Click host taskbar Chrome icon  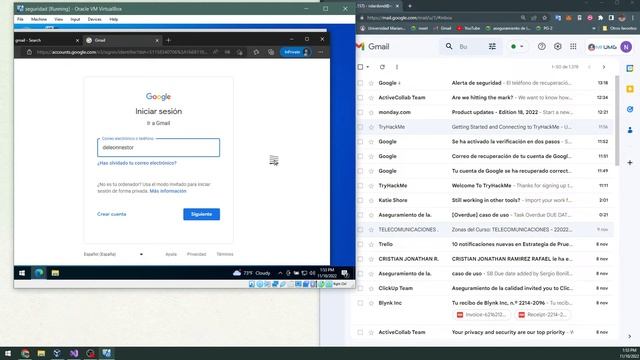point(25,353)
